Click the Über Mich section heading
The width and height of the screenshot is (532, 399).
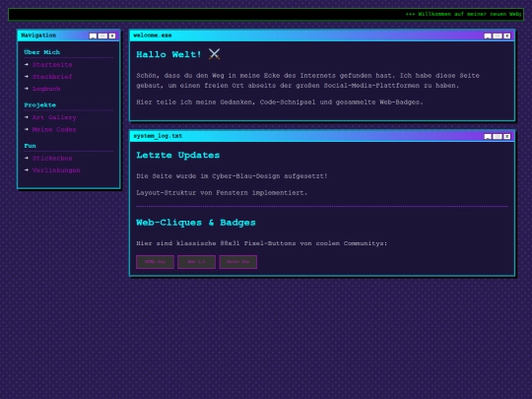click(x=42, y=52)
